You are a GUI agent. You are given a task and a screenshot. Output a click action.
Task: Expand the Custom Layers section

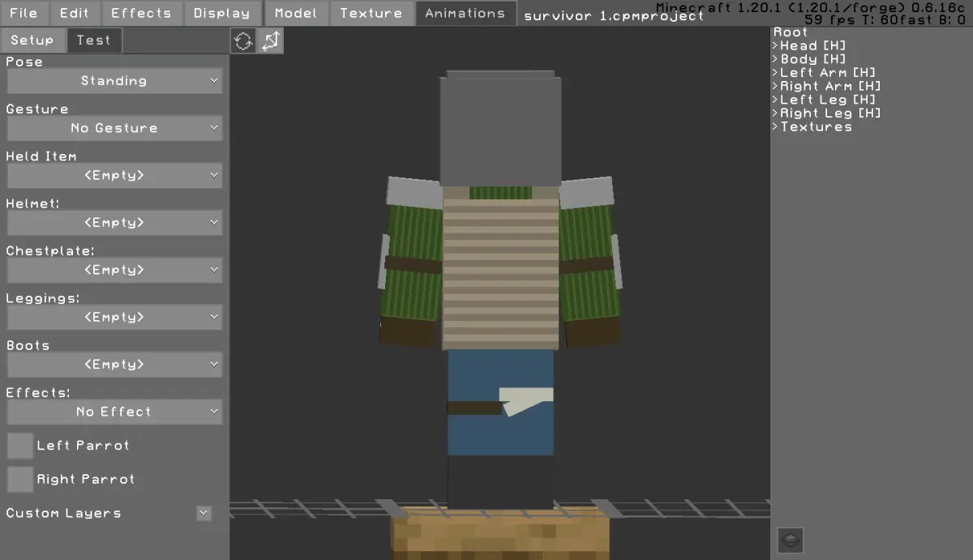(x=204, y=513)
